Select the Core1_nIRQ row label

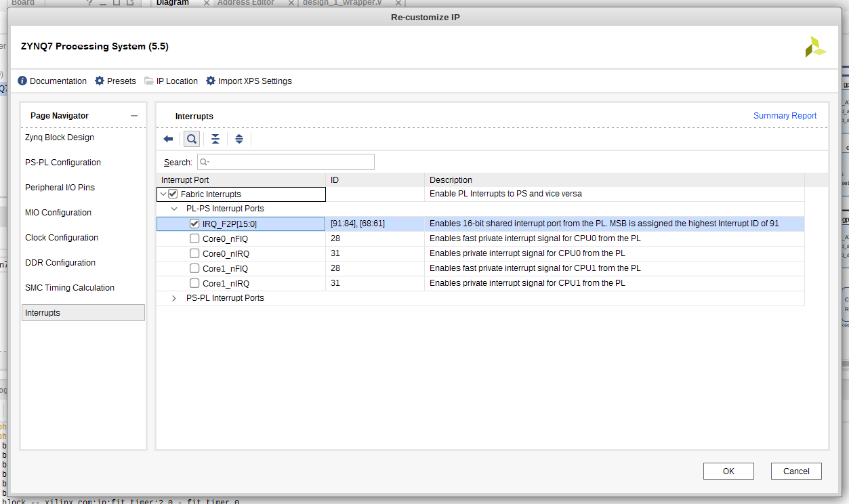(226, 283)
